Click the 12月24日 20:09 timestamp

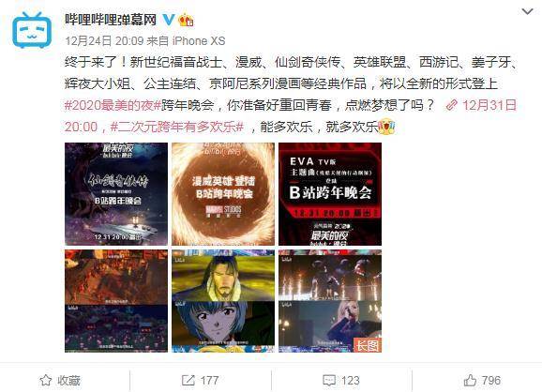click(x=104, y=40)
